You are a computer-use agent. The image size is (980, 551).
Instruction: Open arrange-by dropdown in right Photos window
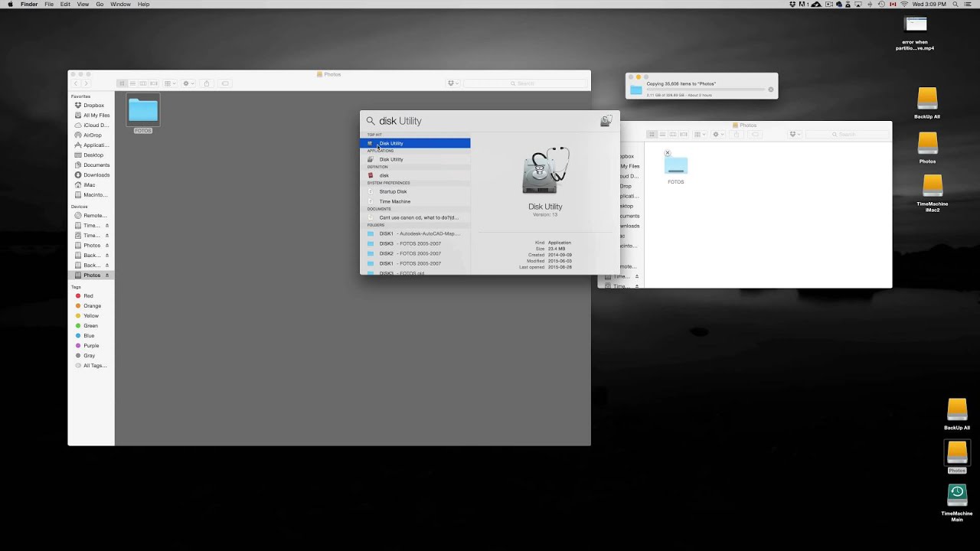[x=700, y=135]
